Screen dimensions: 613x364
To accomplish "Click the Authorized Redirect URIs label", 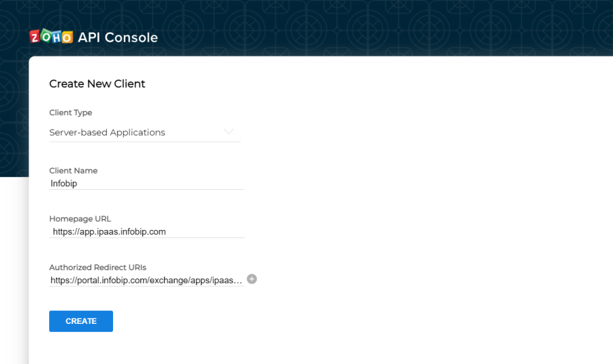I will [97, 267].
